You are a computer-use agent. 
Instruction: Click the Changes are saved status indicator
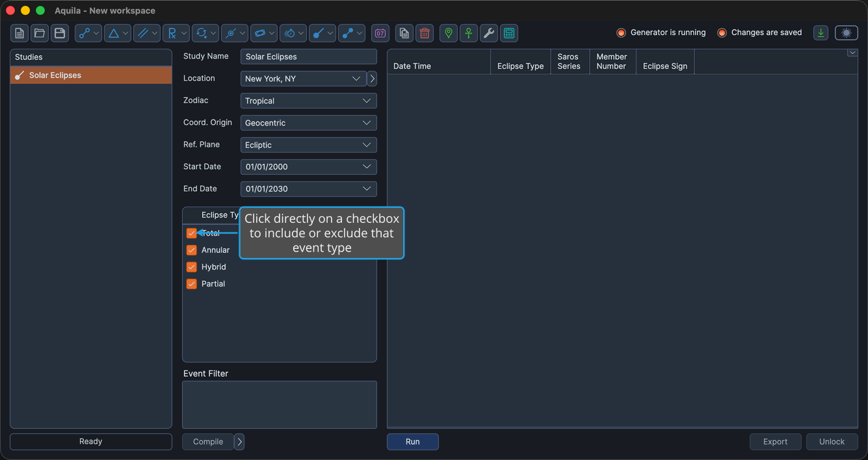click(759, 32)
